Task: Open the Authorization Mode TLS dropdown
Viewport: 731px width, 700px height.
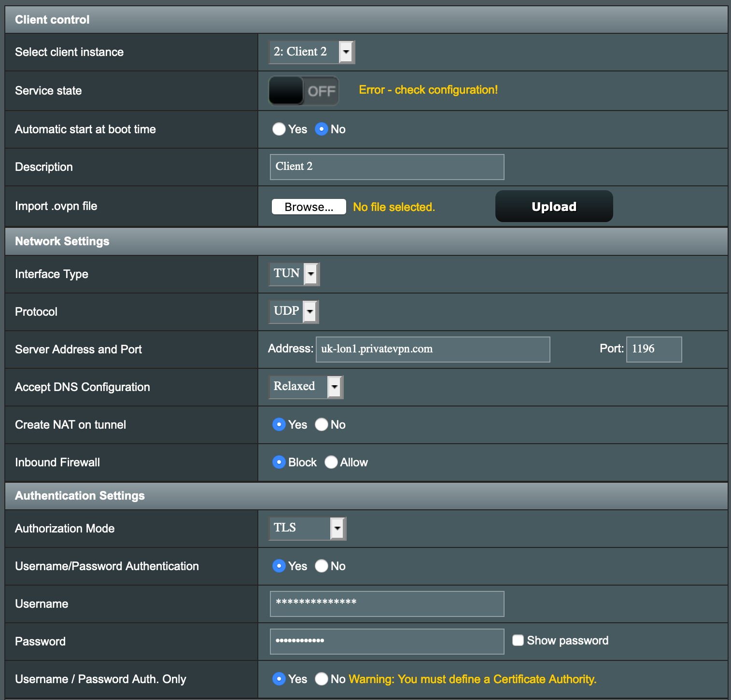Action: coord(308,529)
